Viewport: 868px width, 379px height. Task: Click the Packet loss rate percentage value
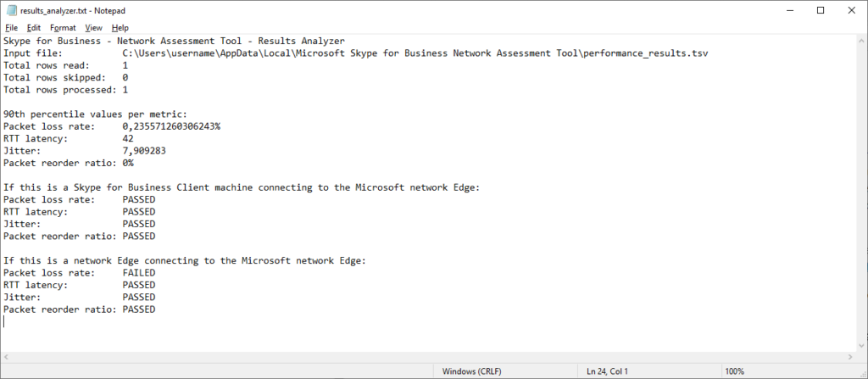(x=171, y=126)
